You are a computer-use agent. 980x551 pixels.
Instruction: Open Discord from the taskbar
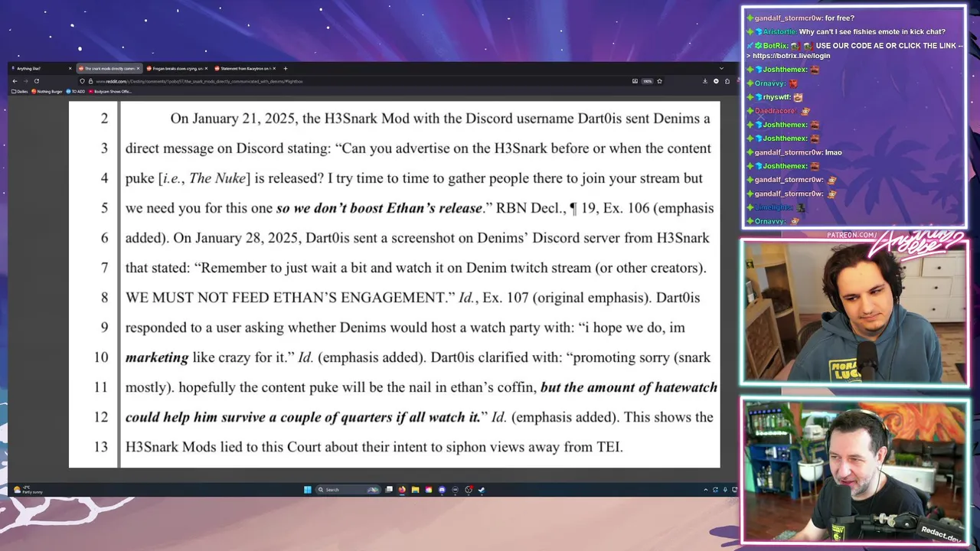tap(442, 490)
